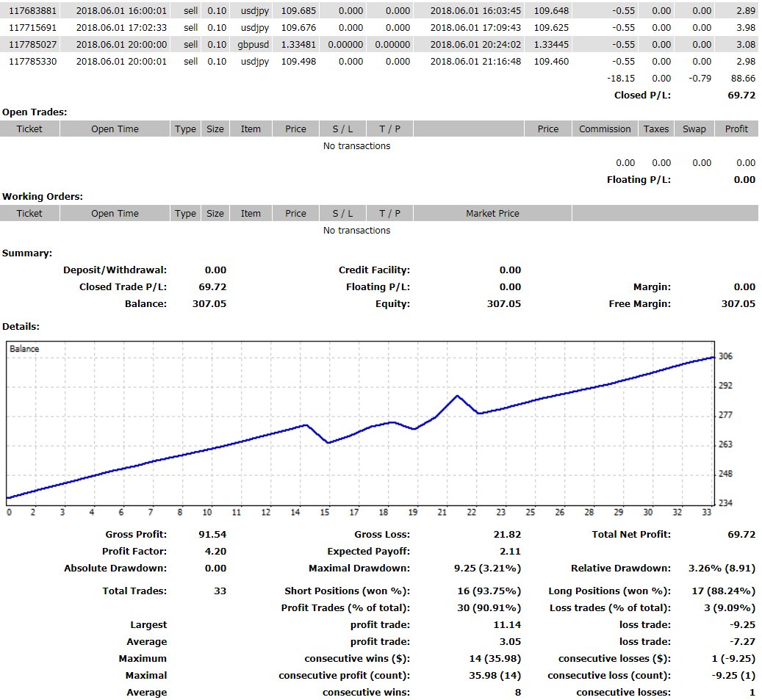Click the Swap column header
Screen dimensions: 762x700
pyautogui.click(x=694, y=129)
